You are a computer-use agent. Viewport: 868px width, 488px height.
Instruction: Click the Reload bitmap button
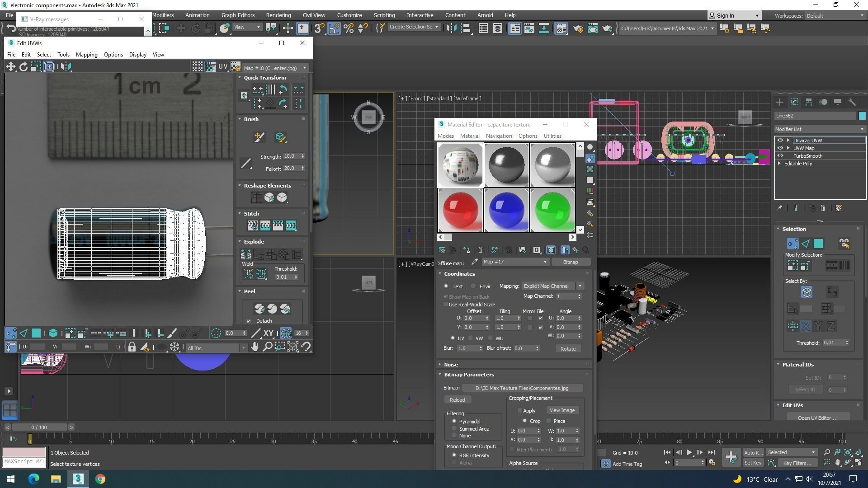457,400
